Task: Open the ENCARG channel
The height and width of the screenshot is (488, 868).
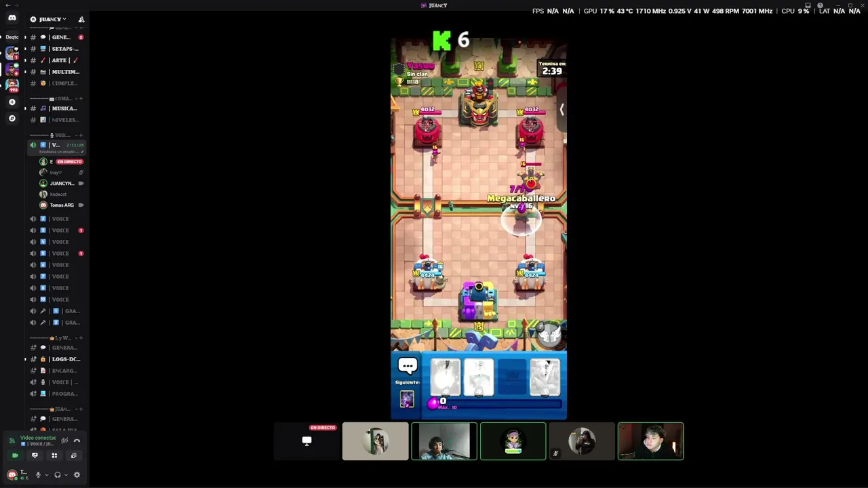Action: 57,371
